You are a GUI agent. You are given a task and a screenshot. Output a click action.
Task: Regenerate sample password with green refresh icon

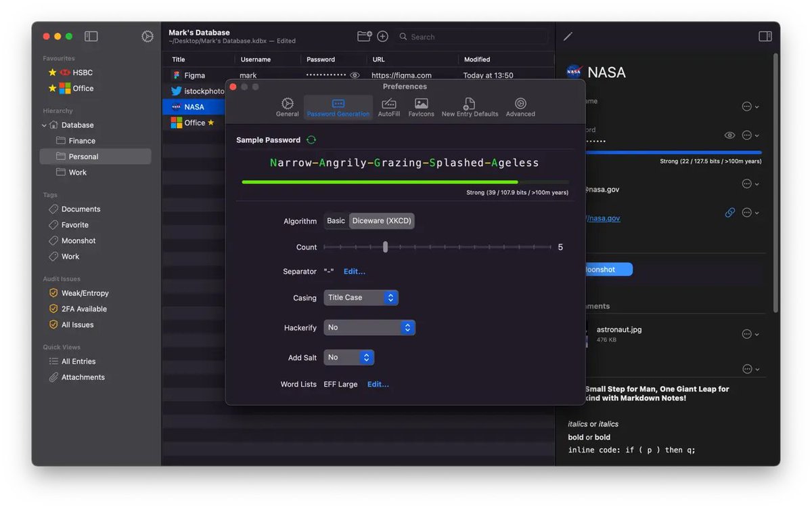(x=311, y=140)
